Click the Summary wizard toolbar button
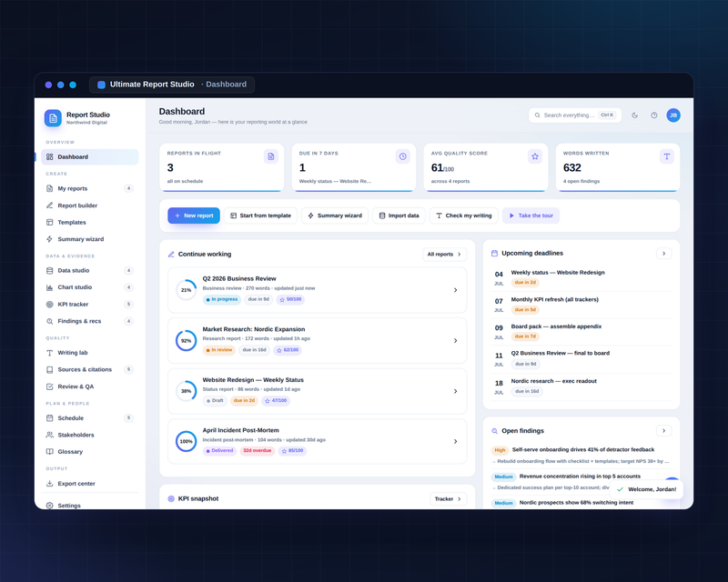Image resolution: width=728 pixels, height=582 pixels. pyautogui.click(x=335, y=216)
